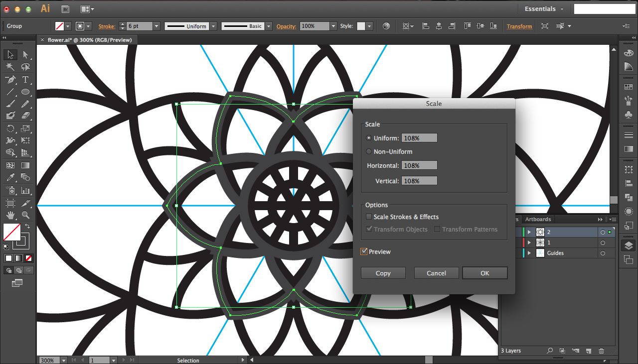Select the Pen tool
Viewport: 638px width, 364px height.
(x=10, y=80)
